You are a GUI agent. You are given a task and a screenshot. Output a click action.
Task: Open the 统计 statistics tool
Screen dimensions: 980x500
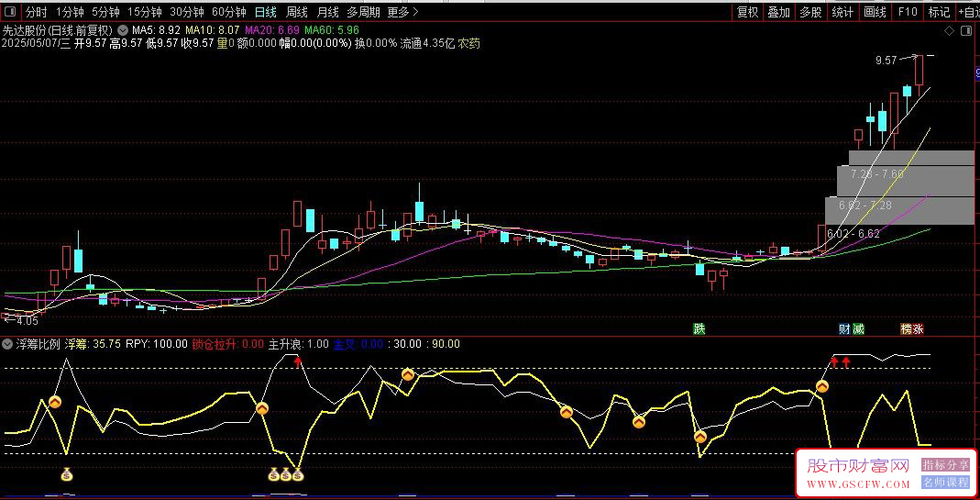842,11
